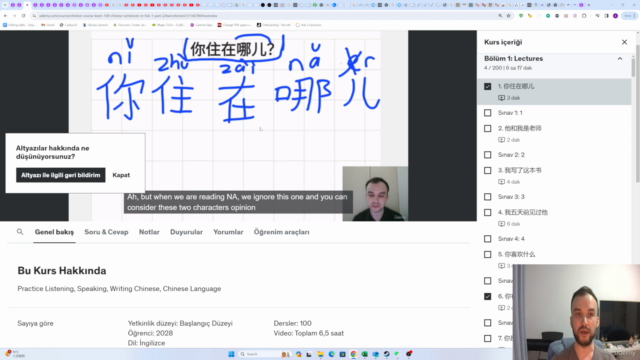640x360 pixels.
Task: Open File Explorer from the taskbar
Action: (x=320, y=354)
